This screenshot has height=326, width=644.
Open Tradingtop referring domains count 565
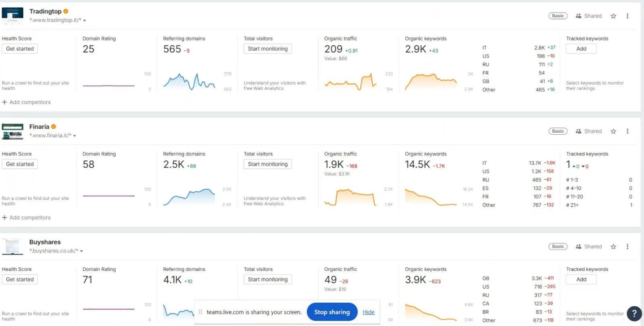coord(172,49)
